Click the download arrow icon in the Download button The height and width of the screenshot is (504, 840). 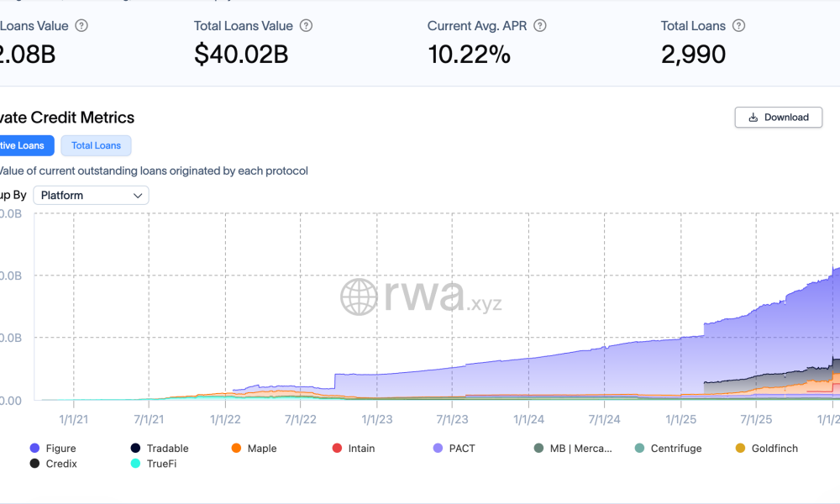coord(753,117)
